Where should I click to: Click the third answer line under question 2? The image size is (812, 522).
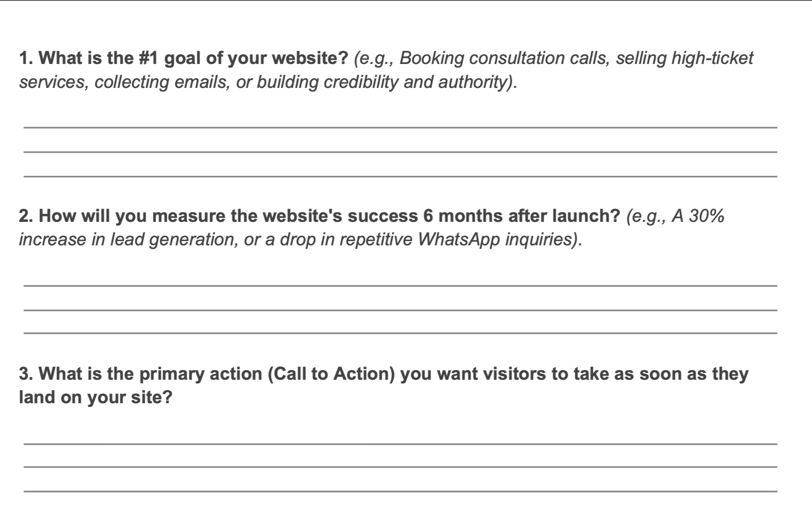(400, 333)
